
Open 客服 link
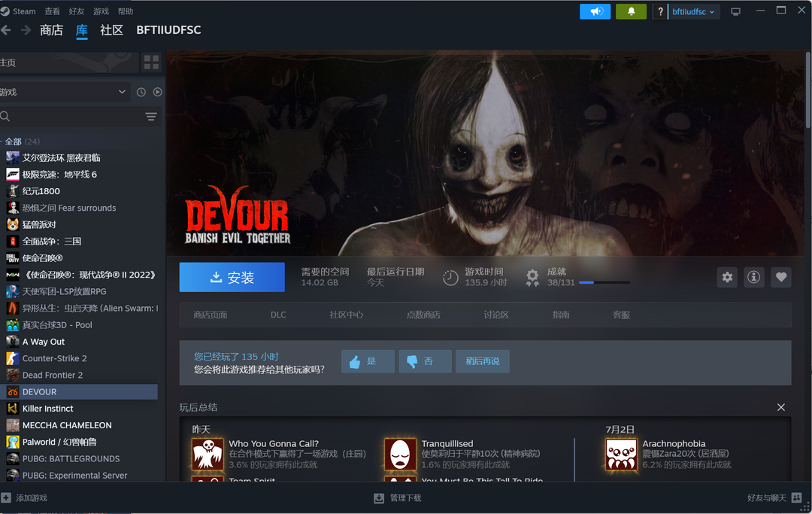(622, 315)
